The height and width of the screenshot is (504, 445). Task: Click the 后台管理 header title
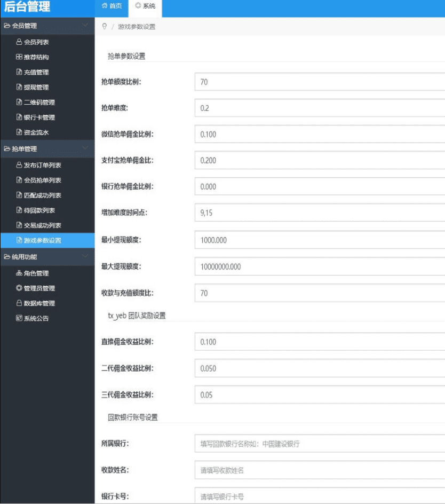27,6
